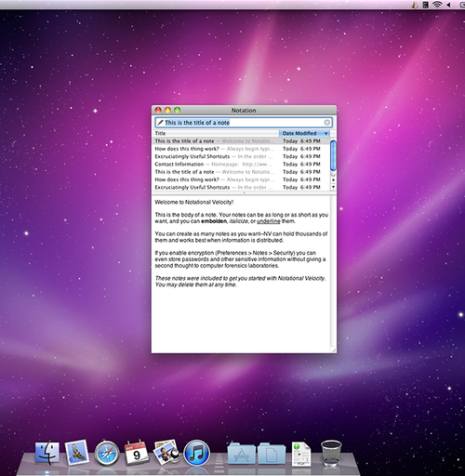
Task: Click 'Welcome to Notational Velocity!' in the note body
Action: [x=194, y=202]
